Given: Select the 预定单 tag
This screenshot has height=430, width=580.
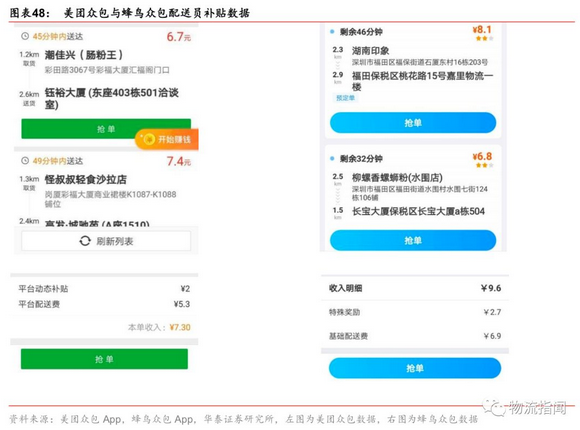Looking at the screenshot, I should [x=345, y=98].
